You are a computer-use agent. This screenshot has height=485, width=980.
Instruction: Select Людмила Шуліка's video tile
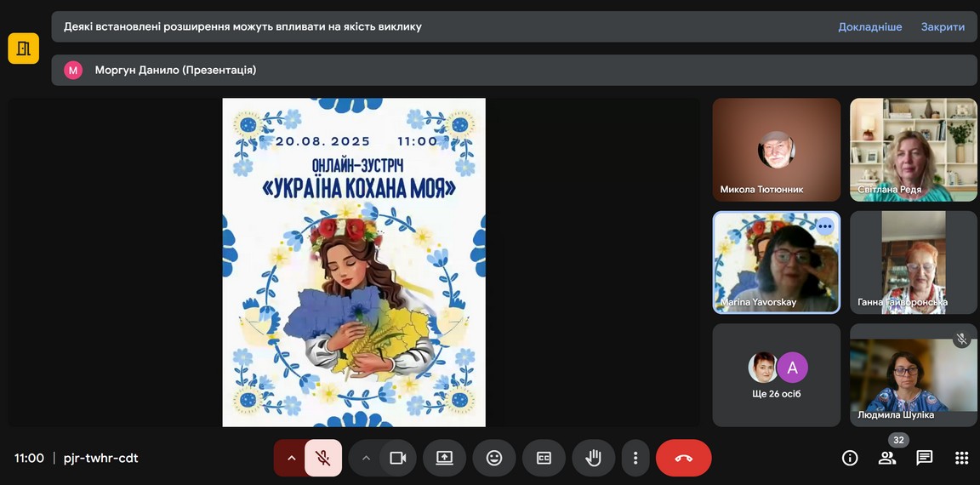pyautogui.click(x=913, y=375)
